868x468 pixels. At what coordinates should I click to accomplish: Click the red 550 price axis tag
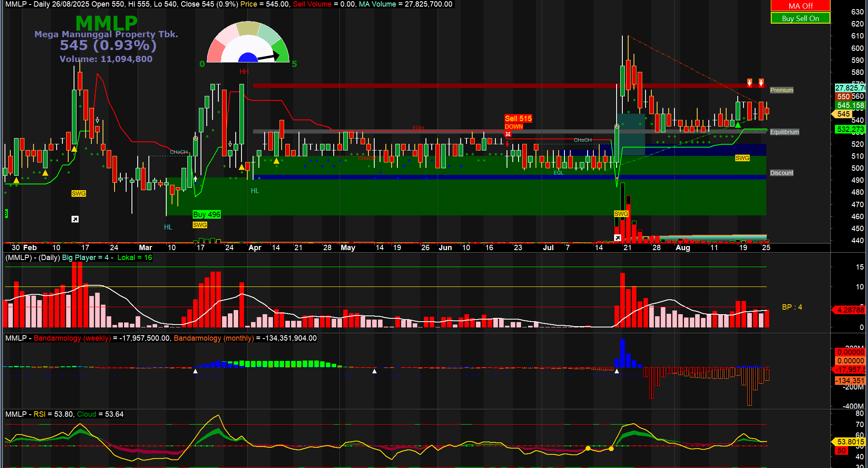(843, 96)
